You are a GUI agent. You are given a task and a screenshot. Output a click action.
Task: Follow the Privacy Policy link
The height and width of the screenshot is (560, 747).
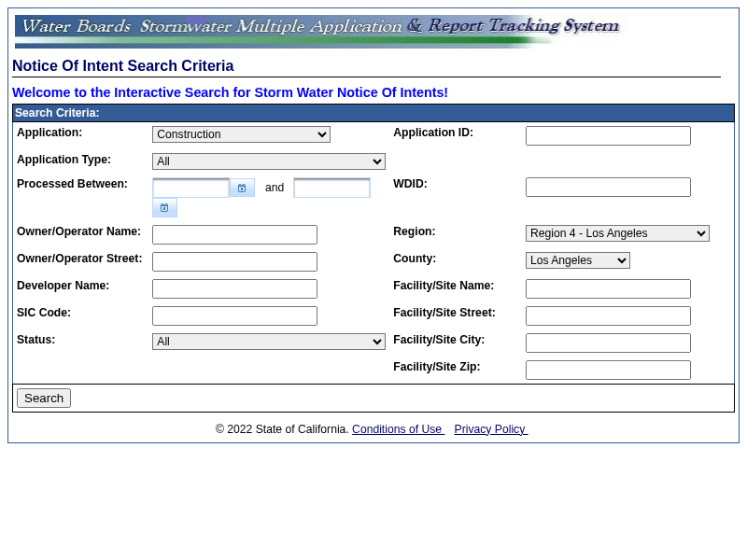[x=490, y=429]
